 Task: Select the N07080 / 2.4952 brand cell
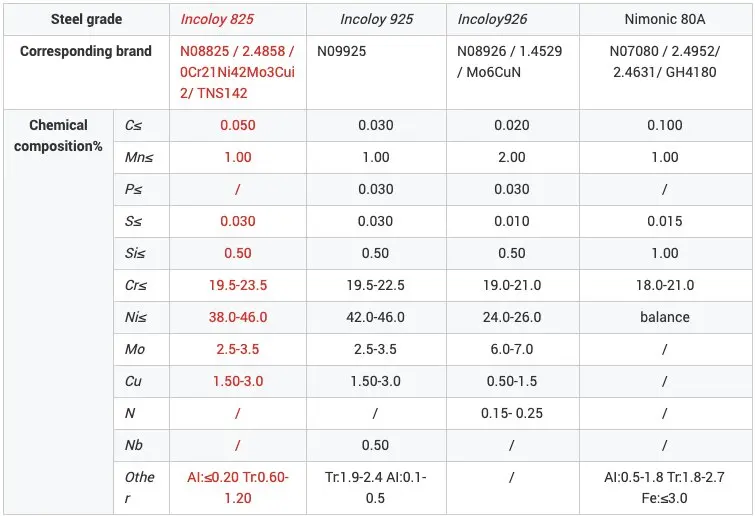[665, 62]
